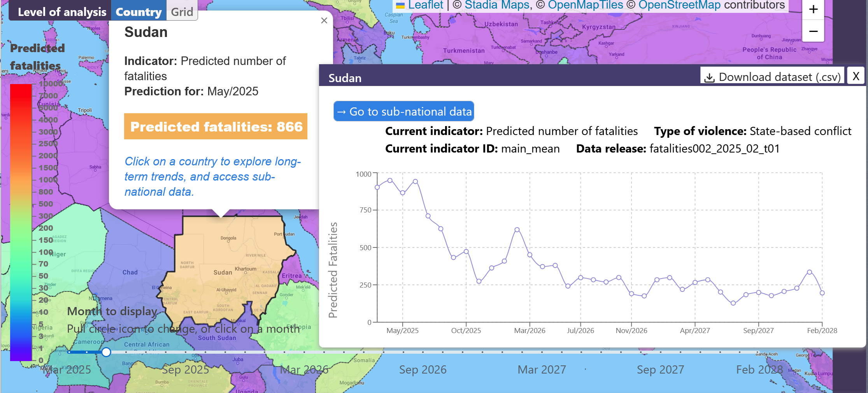Click the 'Prediction for: May/2025' text

(x=191, y=91)
